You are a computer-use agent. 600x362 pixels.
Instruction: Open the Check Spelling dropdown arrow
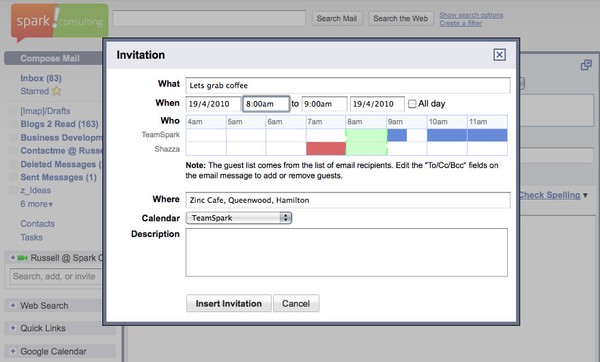pyautogui.click(x=585, y=195)
